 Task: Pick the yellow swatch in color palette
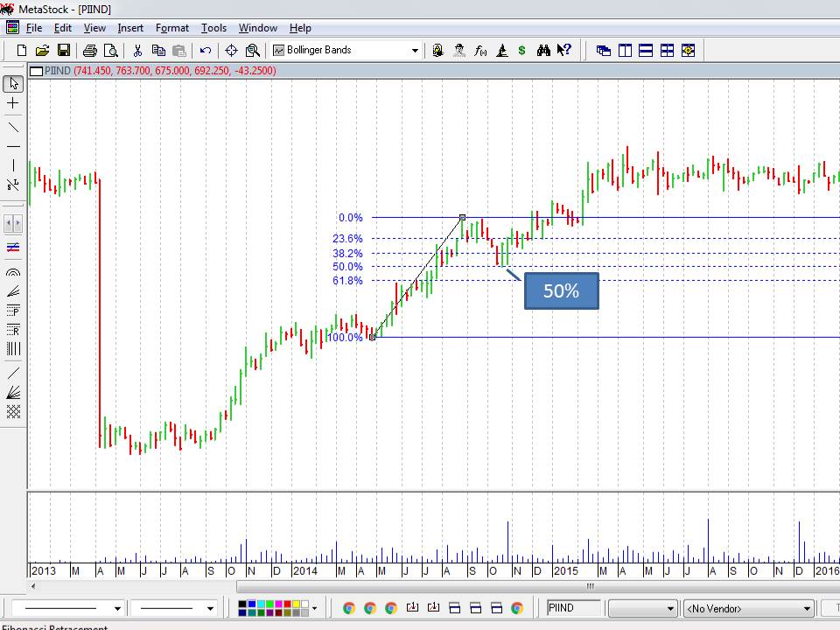click(x=296, y=604)
